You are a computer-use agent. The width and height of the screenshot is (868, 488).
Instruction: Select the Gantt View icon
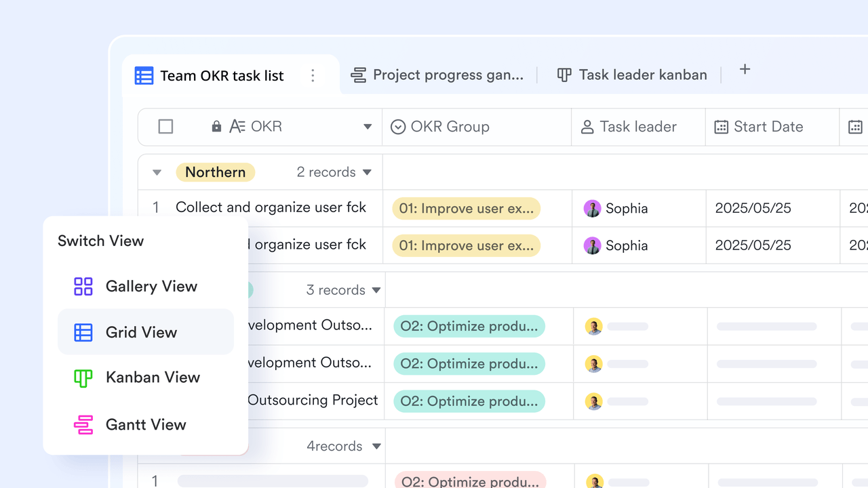point(83,425)
